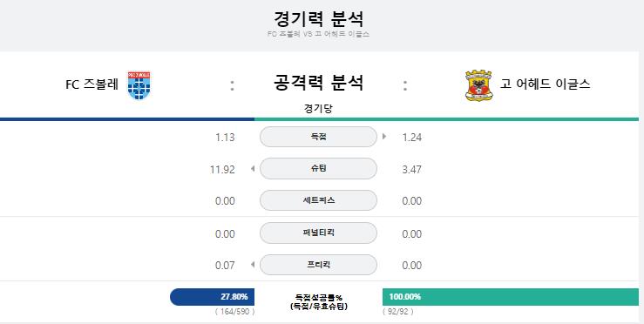Click the 득점성공률% label

(x=318, y=298)
